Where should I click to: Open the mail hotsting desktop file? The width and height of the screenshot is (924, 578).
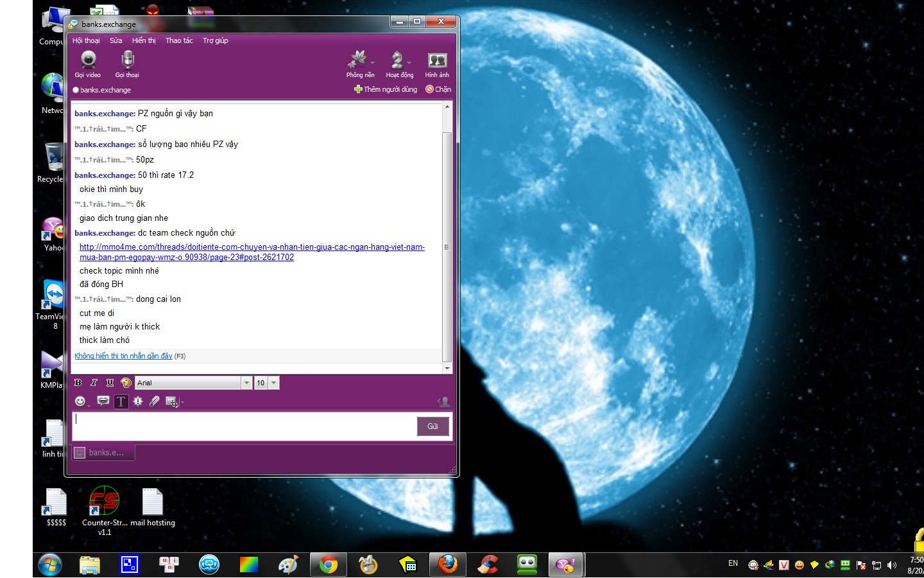[x=153, y=507]
